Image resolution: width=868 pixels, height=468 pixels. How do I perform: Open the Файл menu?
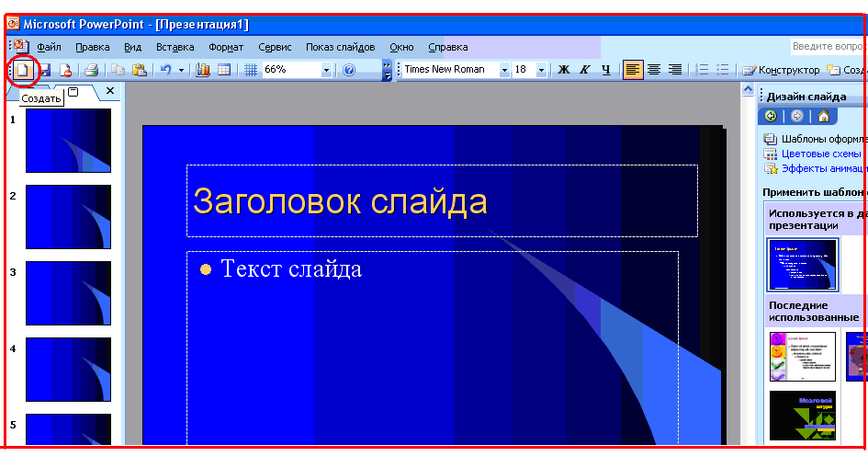pyautogui.click(x=49, y=47)
